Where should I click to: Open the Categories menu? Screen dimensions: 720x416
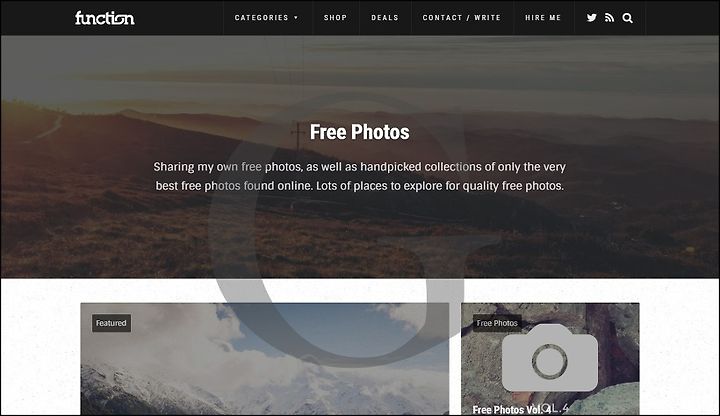pos(262,18)
